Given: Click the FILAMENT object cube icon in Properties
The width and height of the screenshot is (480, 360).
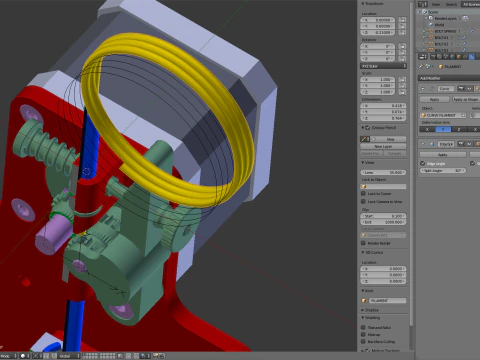Looking at the screenshot, I should pyautogui.click(x=440, y=66).
